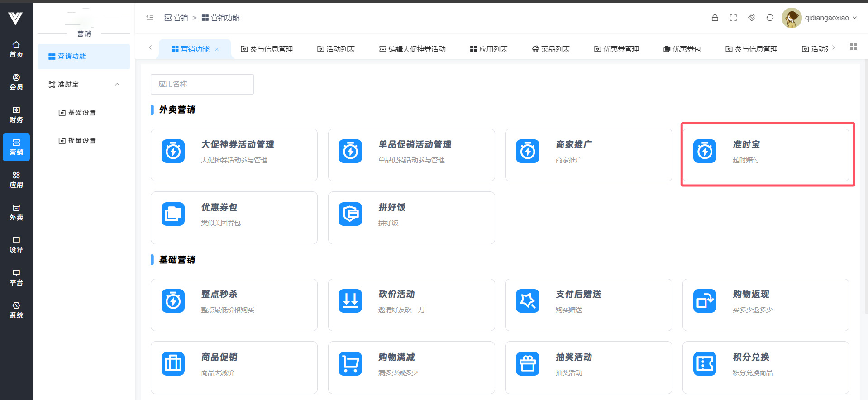
Task: Go to 首页 in left sidebar
Action: coord(16,49)
